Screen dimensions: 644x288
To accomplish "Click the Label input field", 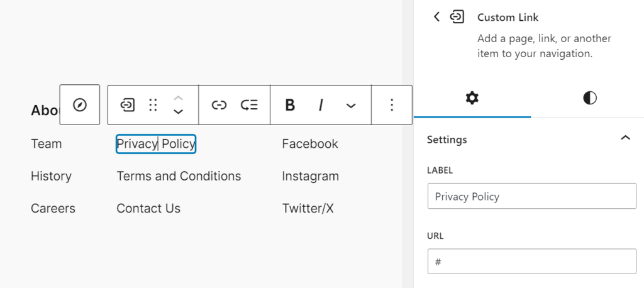I will click(531, 196).
